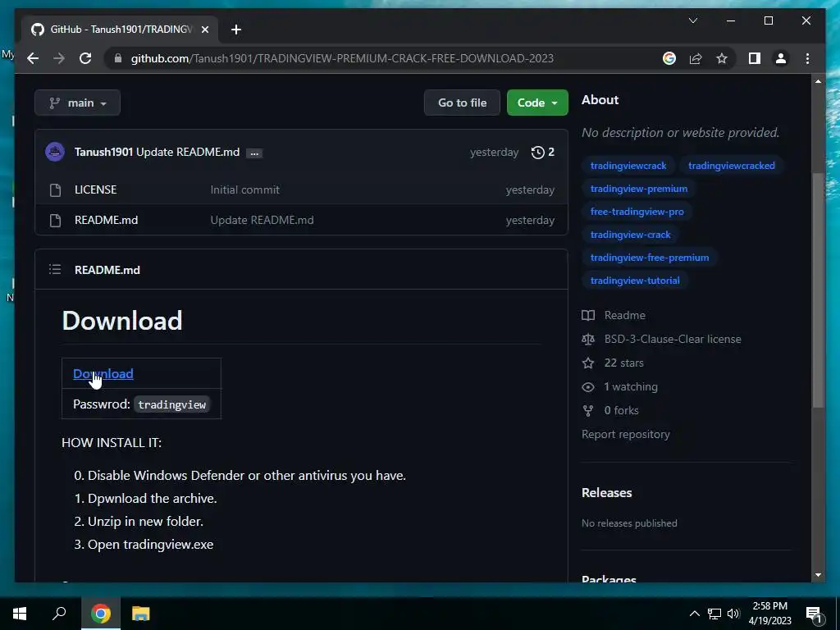The width and height of the screenshot is (840, 630).
Task: Click the network tray icon
Action: 714,614
